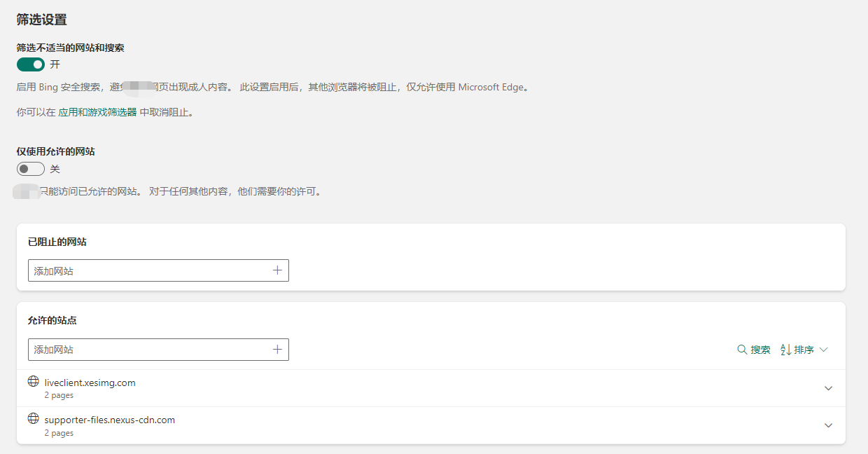Select the liveclient.xesimg.com site name
The height and width of the screenshot is (454, 868).
click(90, 383)
